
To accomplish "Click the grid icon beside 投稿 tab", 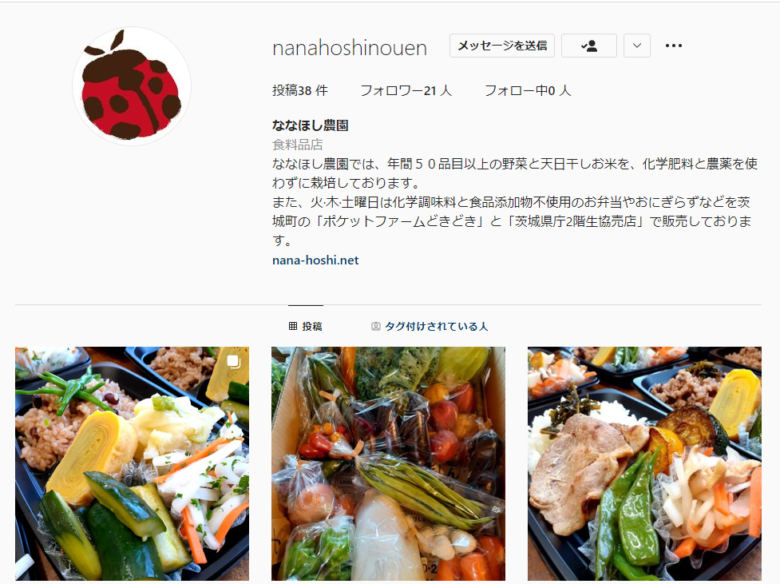I will 293,326.
